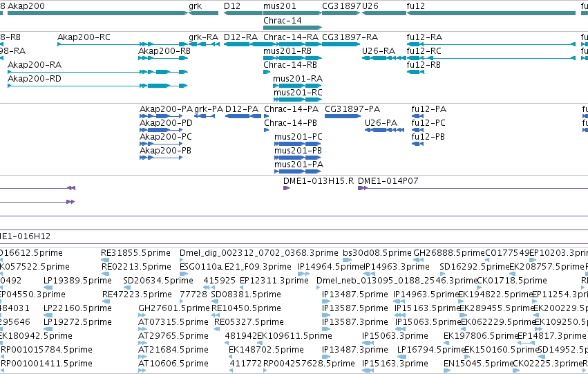Click the SD08381.5prime EST label
The image size is (588, 374).
point(245,294)
